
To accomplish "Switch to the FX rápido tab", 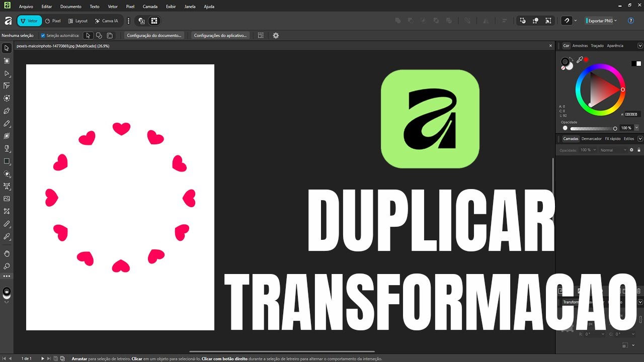I will point(613,139).
